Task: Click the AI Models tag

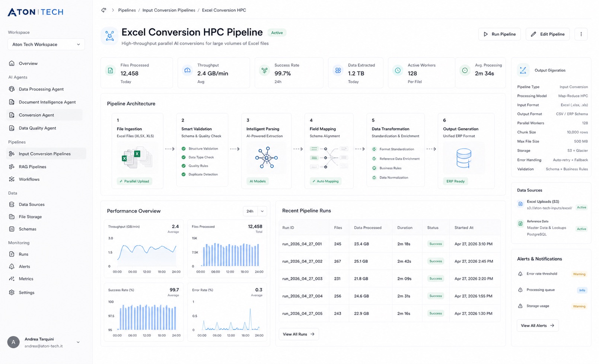Action: 258,181
